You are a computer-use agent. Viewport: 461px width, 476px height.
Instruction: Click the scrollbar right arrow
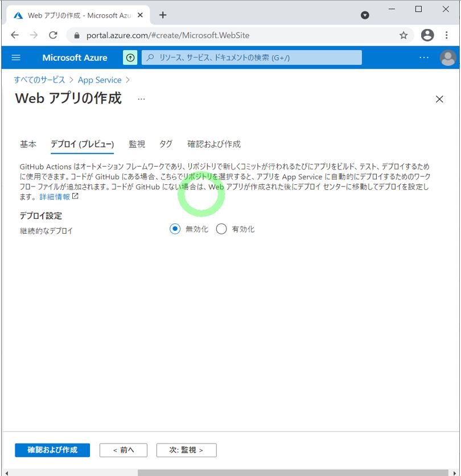pos(454,473)
